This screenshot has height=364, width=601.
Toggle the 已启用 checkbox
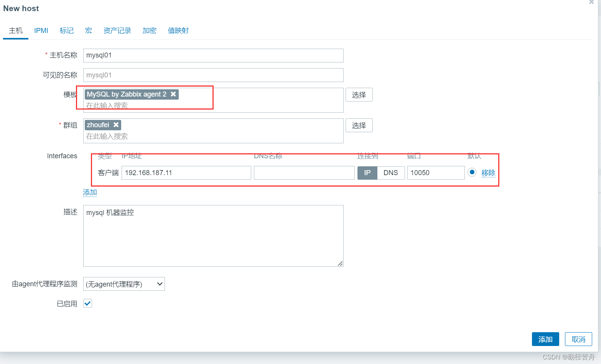tap(88, 303)
